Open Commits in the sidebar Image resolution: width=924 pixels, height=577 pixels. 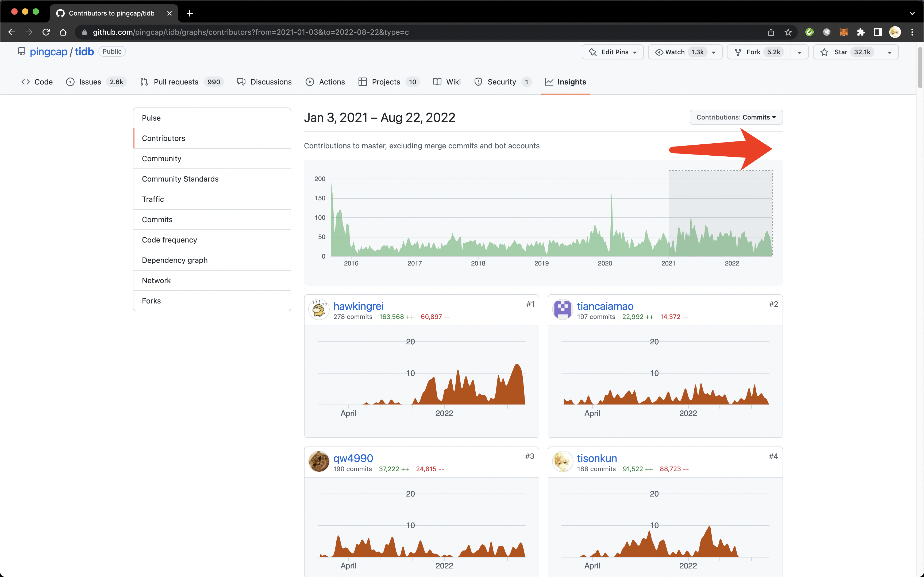pos(212,220)
